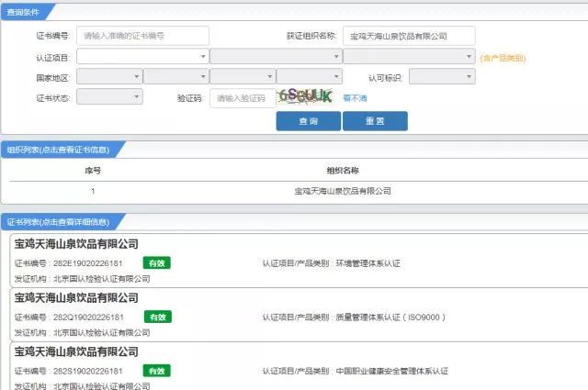
Task: Click the 看不清 refresh captcha link
Action: (355, 98)
